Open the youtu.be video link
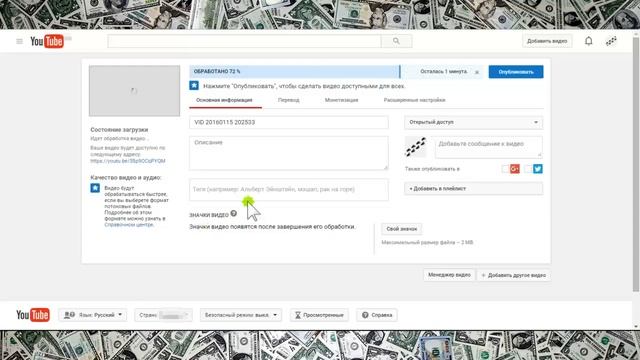 pos(128,161)
